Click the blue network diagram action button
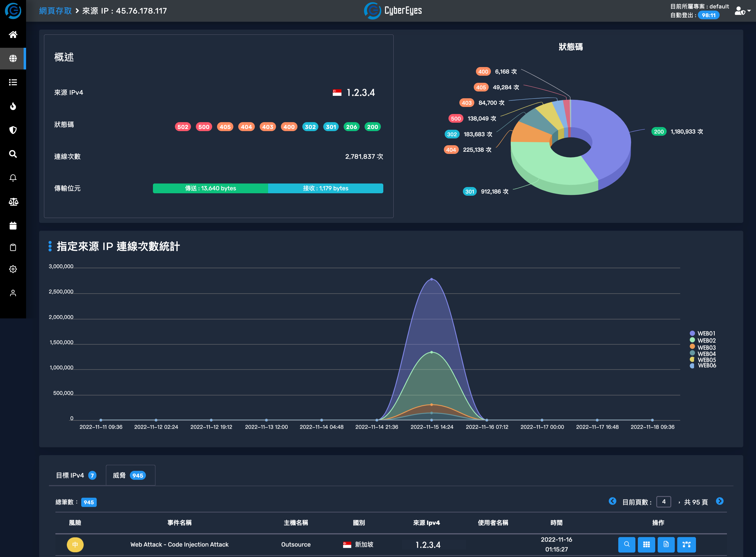756x557 pixels. [686, 544]
